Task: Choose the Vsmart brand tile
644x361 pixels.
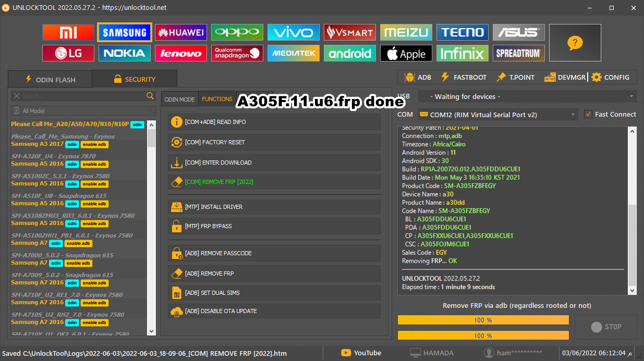Action: (350, 32)
